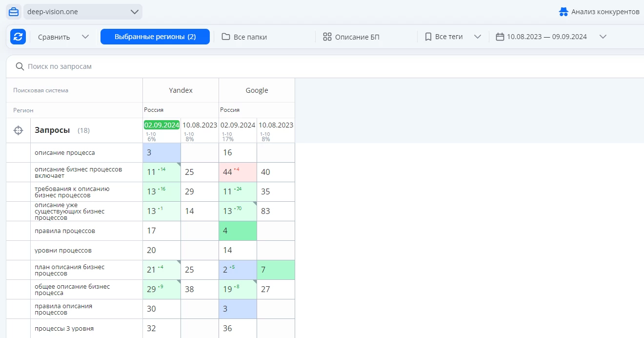This screenshot has height=338, width=644.
Task: Click the crosshair target icon by Запросы
Action: click(18, 130)
